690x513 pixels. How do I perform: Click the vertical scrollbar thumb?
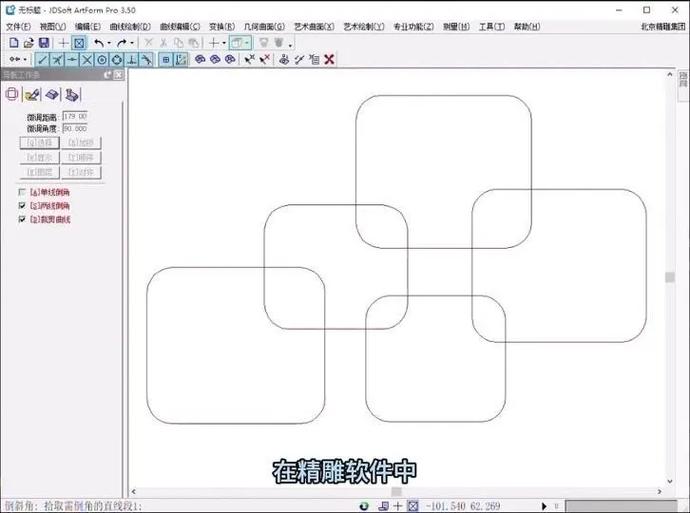tap(670, 277)
